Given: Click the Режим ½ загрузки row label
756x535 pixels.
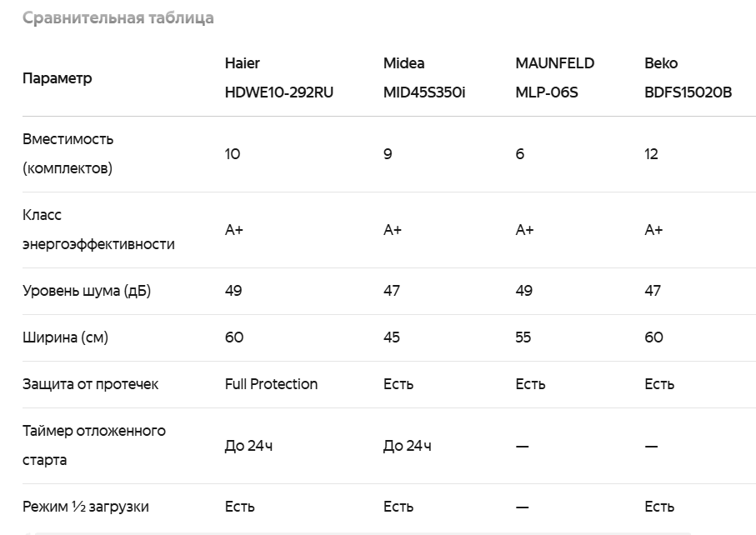Looking at the screenshot, I should click(x=85, y=507).
